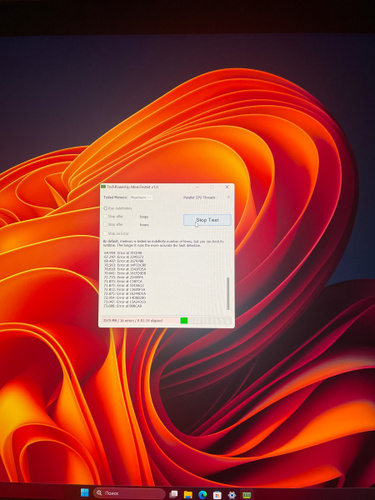The width and height of the screenshot is (375, 500).
Task: Select the Stop after hours option
Action: tap(105, 225)
